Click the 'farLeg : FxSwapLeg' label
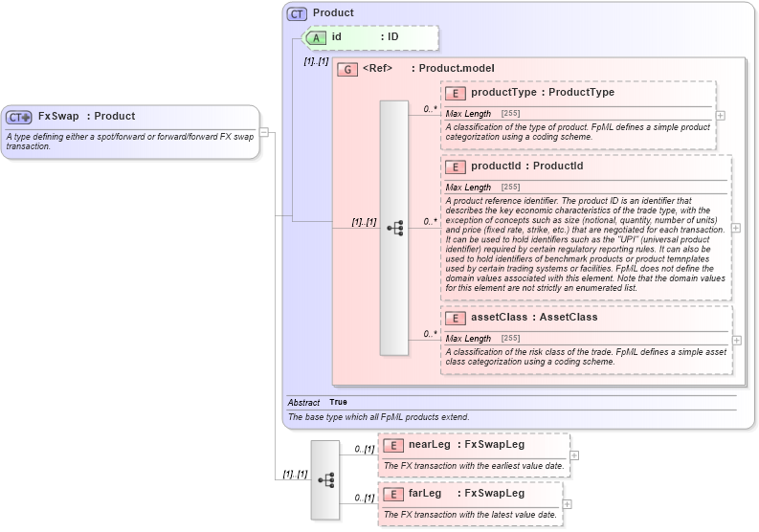This screenshot has height=532, width=759. (x=467, y=494)
